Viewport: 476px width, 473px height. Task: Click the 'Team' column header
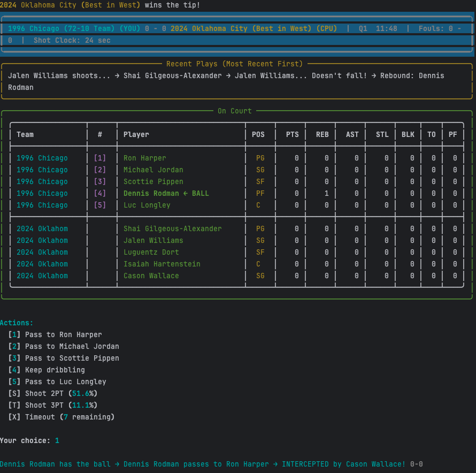click(x=25, y=135)
